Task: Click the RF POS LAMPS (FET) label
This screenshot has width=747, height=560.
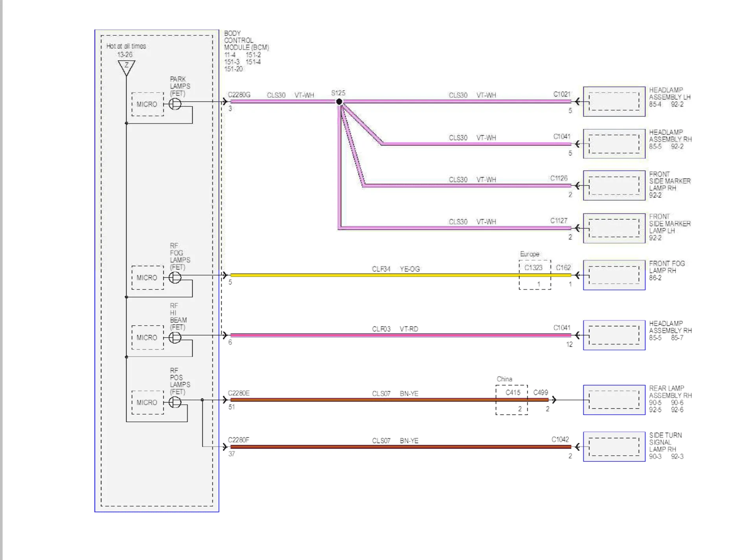Action: 180,381
